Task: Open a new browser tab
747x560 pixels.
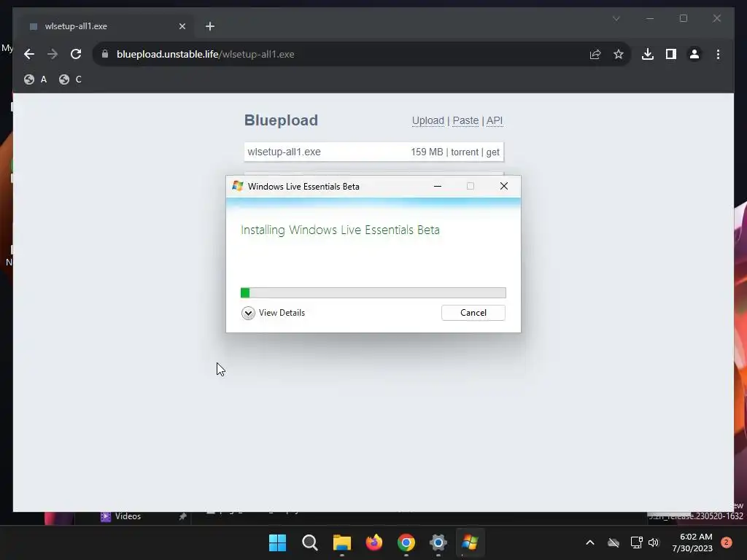Action: point(210,26)
